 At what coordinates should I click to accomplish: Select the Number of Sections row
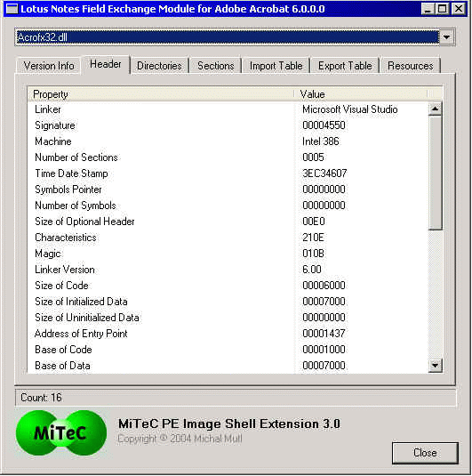(228, 157)
